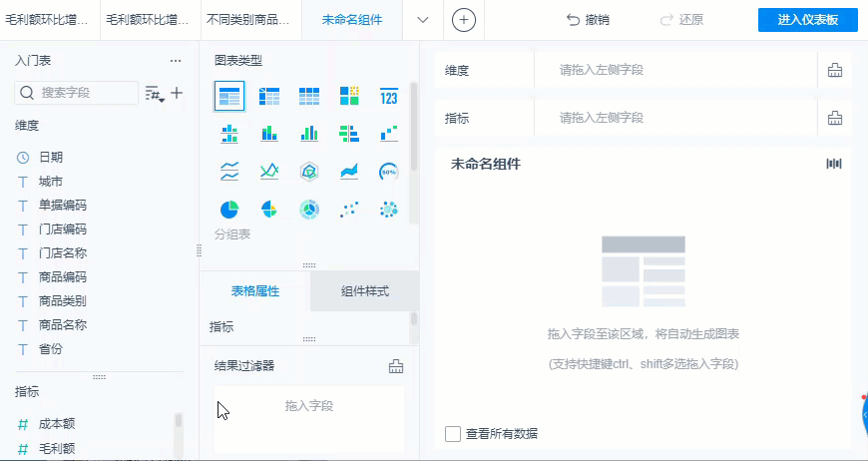Open the 入门表 more options ellipsis
This screenshot has height=461, width=868.
coord(176,61)
